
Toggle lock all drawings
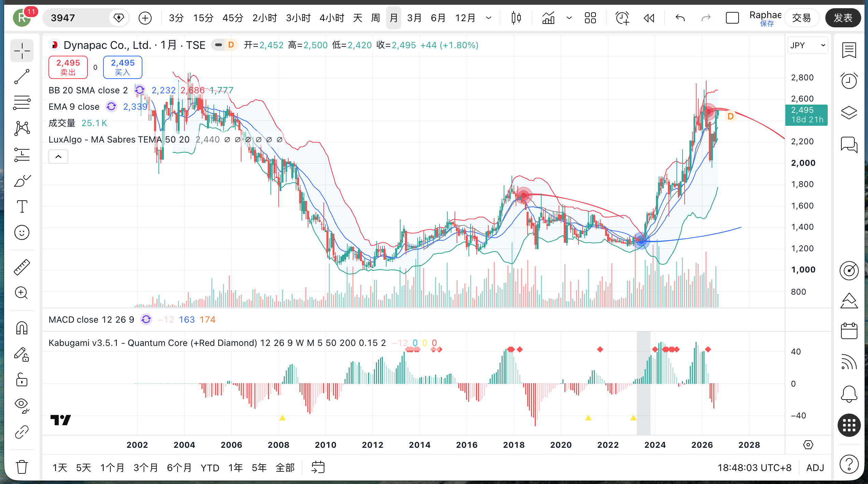coord(22,380)
